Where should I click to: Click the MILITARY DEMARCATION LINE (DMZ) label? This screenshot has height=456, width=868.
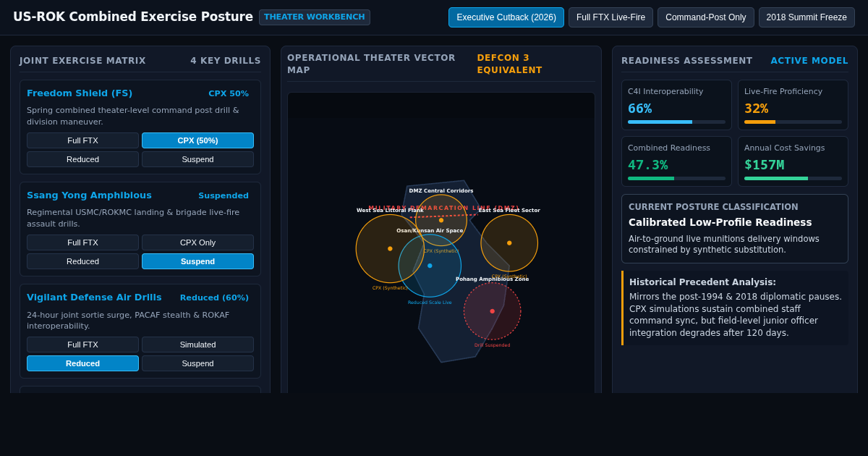coord(443,208)
